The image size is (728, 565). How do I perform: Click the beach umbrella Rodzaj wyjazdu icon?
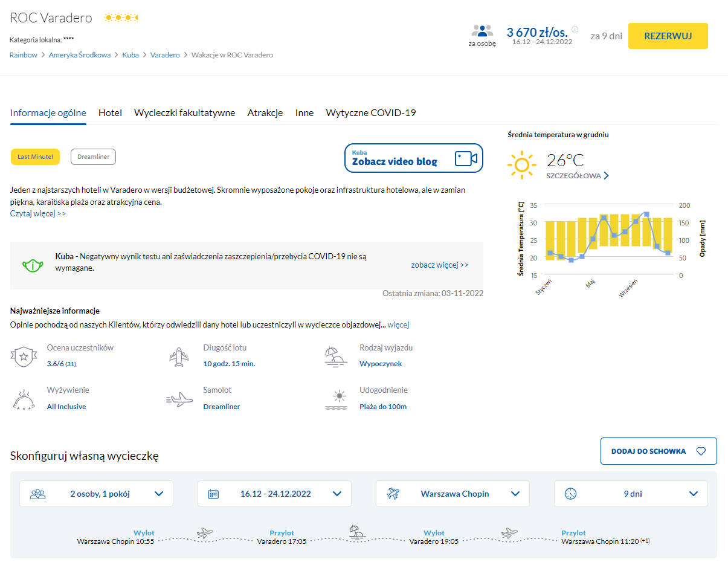tap(335, 356)
